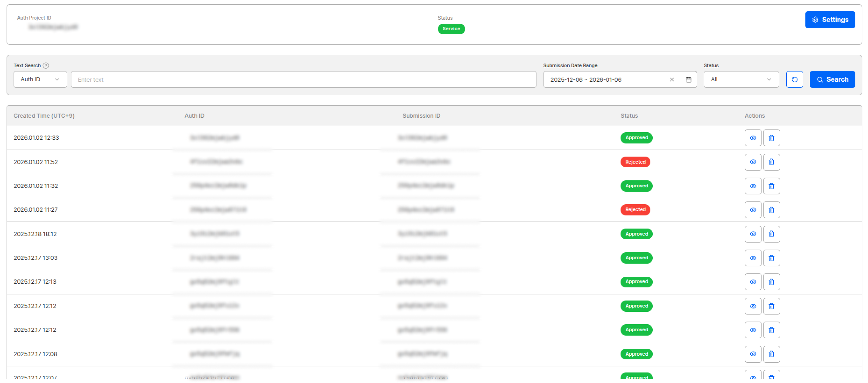Image resolution: width=868 pixels, height=383 pixels.
Task: Delete the 2026.01.02 11:32 Approved entry
Action: 772,186
